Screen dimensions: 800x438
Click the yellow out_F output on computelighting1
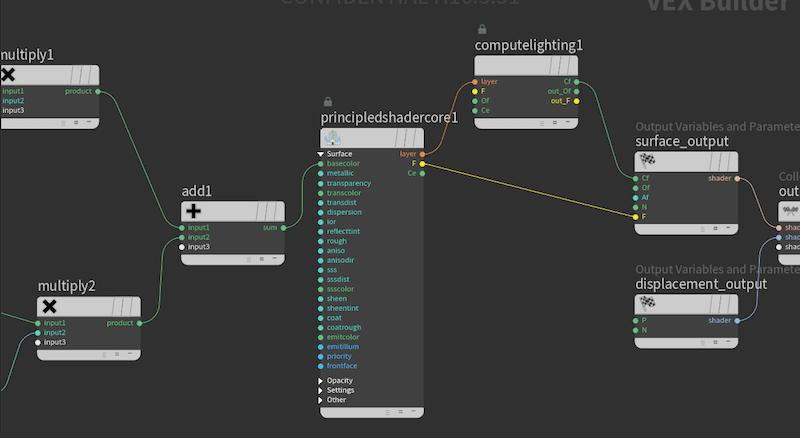tap(578, 101)
